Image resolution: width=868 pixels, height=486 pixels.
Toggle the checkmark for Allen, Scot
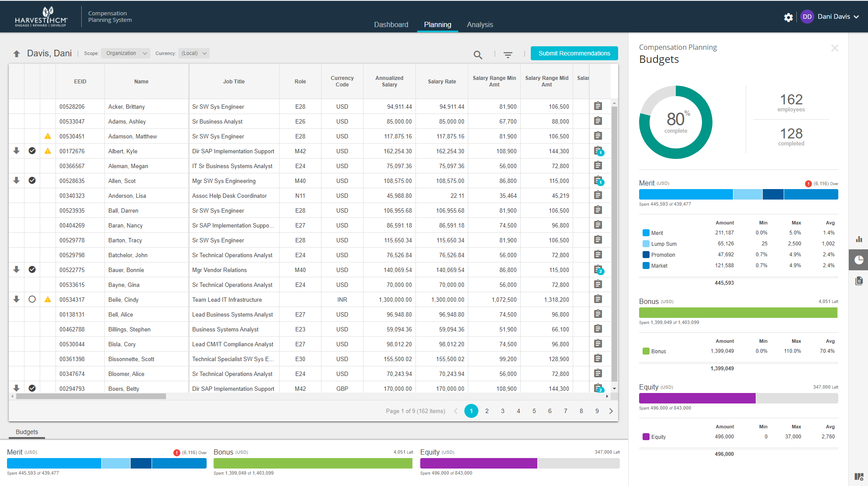coord(32,181)
